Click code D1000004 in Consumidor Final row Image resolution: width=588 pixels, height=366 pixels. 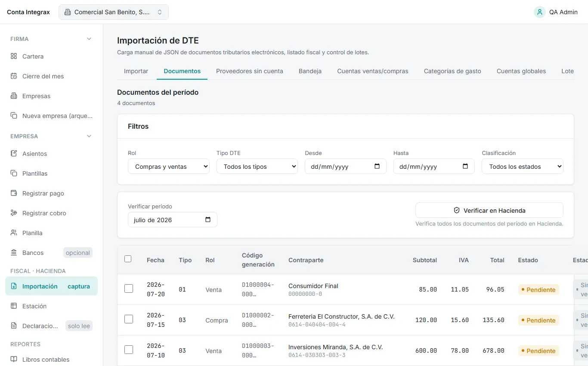tap(258, 289)
